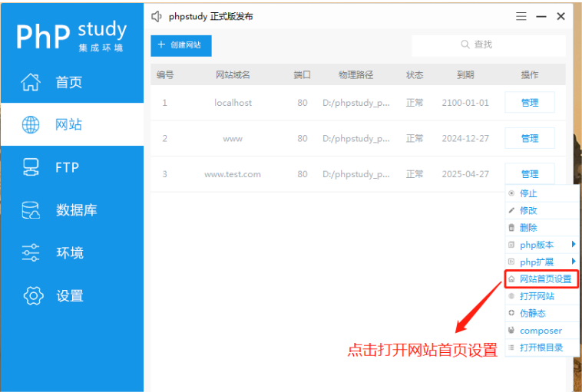The height and width of the screenshot is (392, 582).
Task: Click the FTP server icon in sidebar
Action: click(x=31, y=167)
